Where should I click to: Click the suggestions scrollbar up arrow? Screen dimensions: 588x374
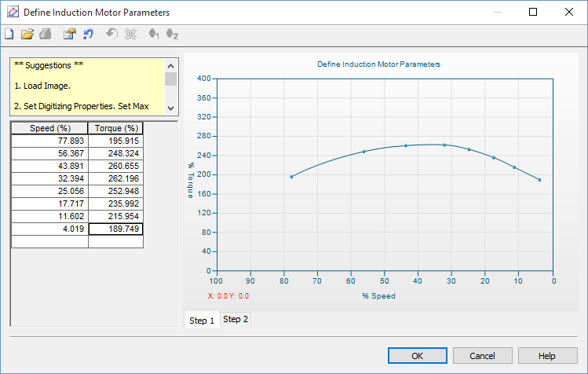point(170,64)
